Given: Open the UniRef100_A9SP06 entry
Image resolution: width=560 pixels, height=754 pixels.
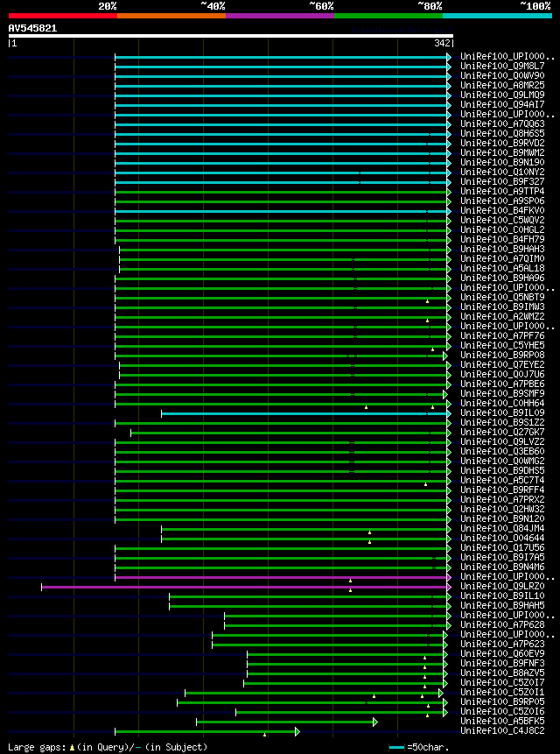Looking at the screenshot, I should point(502,201).
